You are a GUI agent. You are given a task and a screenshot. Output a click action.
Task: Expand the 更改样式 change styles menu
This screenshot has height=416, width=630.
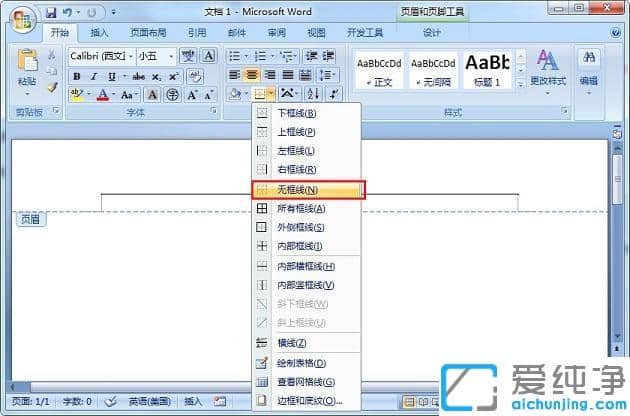(547, 67)
